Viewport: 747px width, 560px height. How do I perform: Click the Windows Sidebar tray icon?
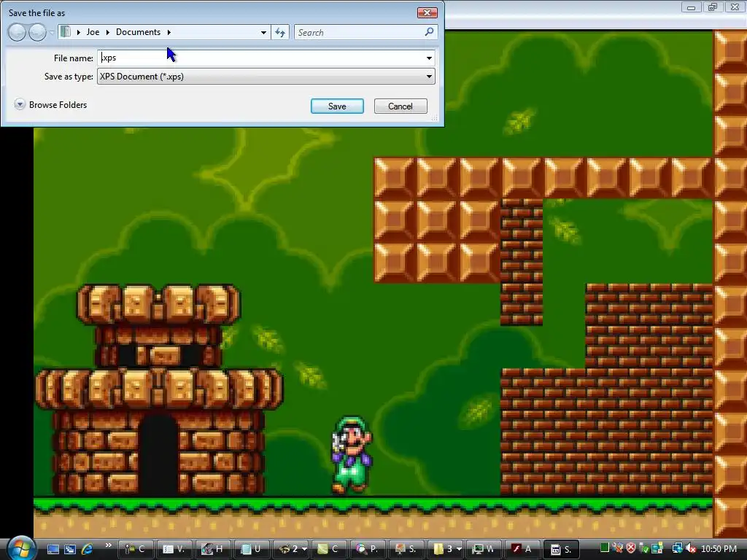(x=657, y=548)
